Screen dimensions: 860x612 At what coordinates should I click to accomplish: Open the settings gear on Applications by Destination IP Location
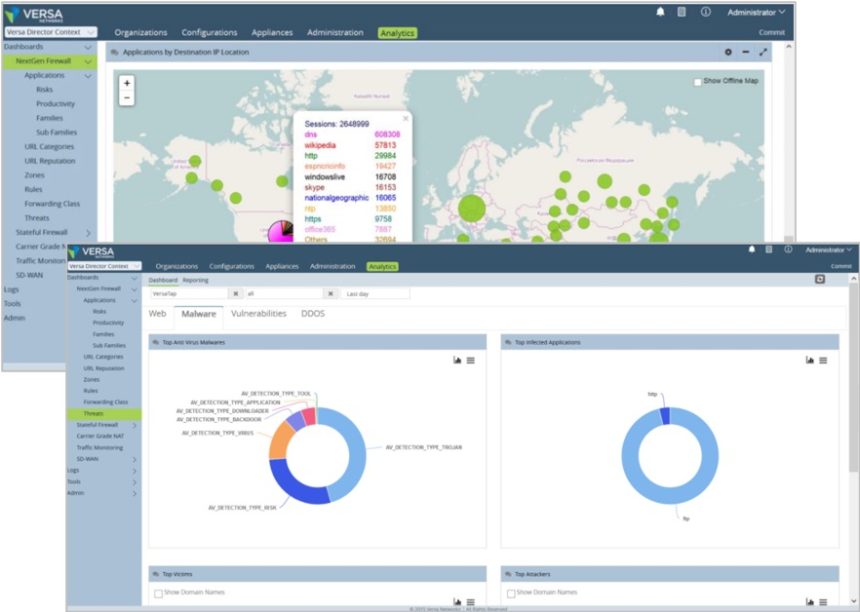(x=728, y=52)
